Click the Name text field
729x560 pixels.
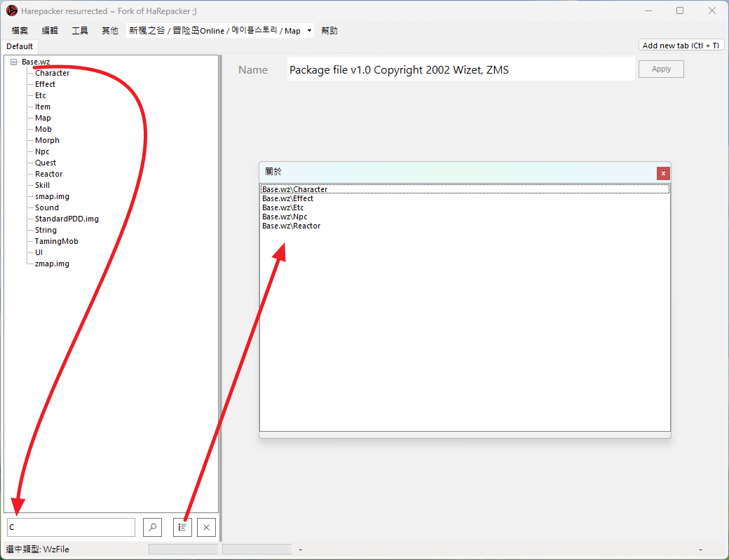pyautogui.click(x=461, y=69)
